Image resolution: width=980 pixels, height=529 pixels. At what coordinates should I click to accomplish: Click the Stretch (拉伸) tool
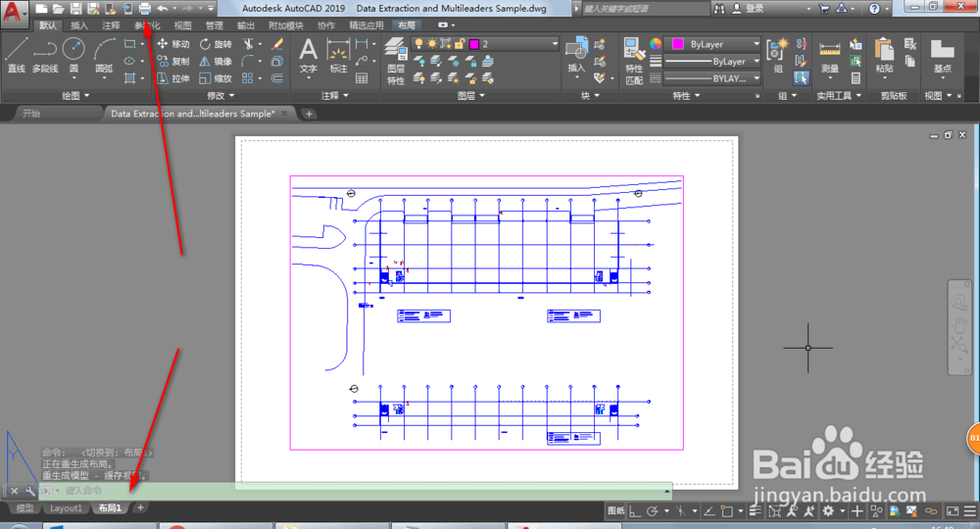pos(173,78)
